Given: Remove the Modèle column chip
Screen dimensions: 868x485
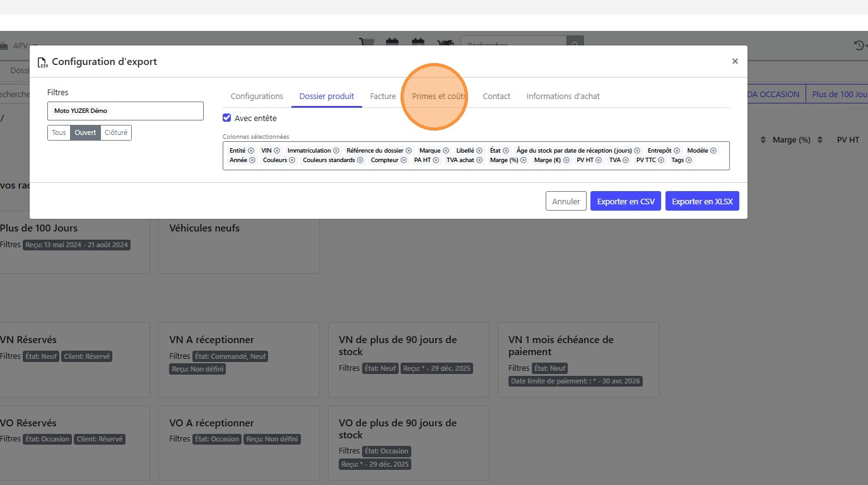Looking at the screenshot, I should pyautogui.click(x=713, y=151).
